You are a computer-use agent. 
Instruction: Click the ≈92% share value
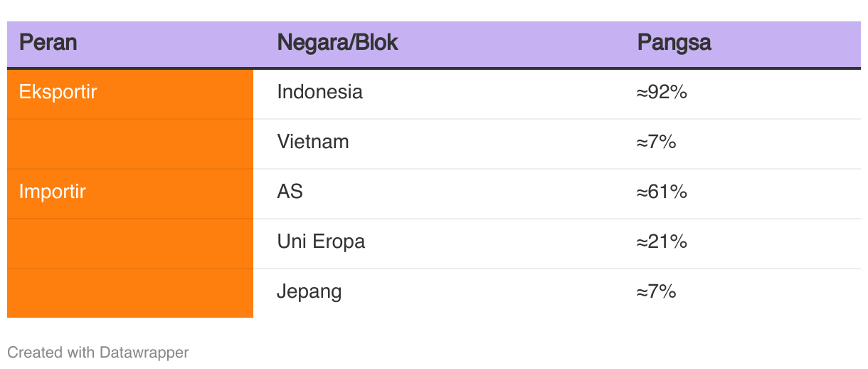pyautogui.click(x=661, y=92)
